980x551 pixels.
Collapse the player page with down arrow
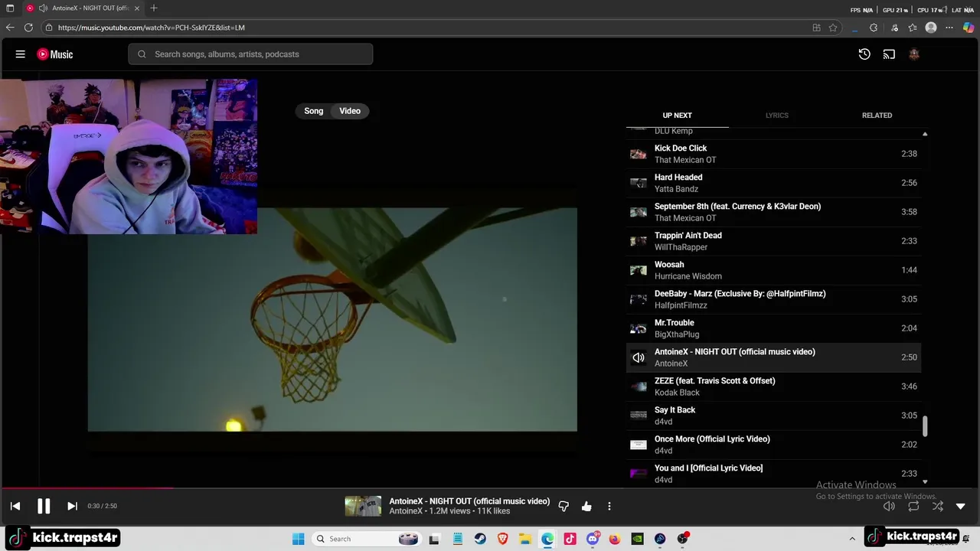[961, 506]
